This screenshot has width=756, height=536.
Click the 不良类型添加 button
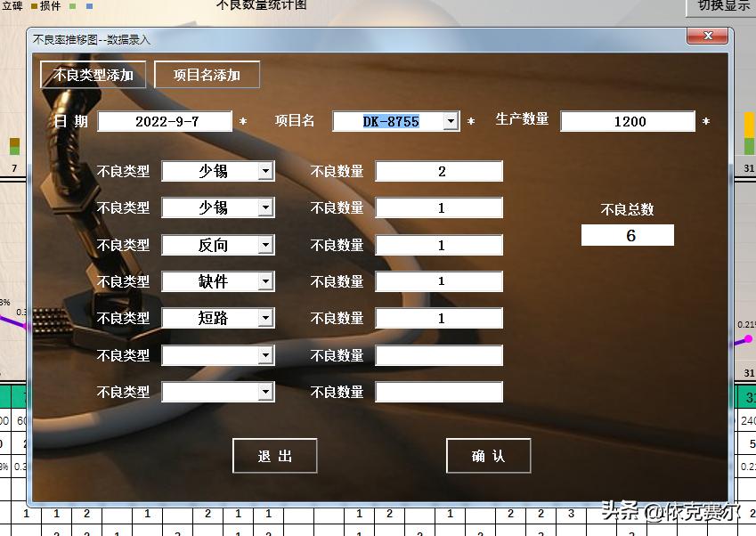[93, 75]
